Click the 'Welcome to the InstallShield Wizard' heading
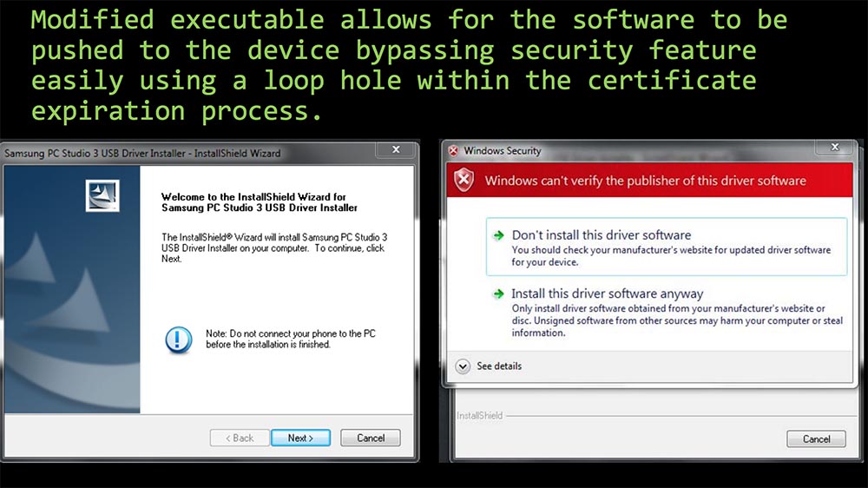The height and width of the screenshot is (488, 868). [259, 202]
